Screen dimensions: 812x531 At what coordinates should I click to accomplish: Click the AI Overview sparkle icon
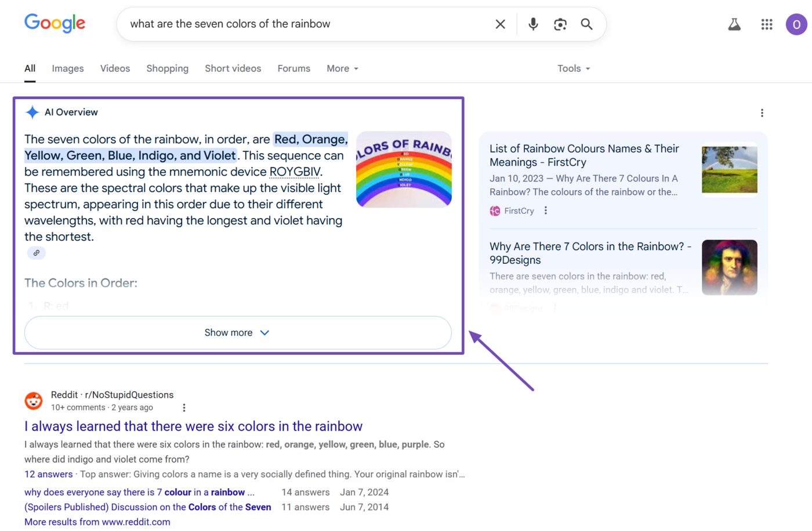click(32, 112)
